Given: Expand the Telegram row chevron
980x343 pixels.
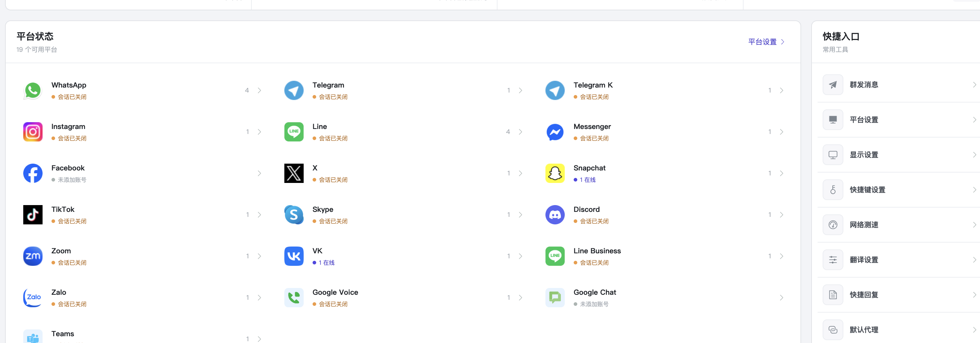Looking at the screenshot, I should 520,90.
